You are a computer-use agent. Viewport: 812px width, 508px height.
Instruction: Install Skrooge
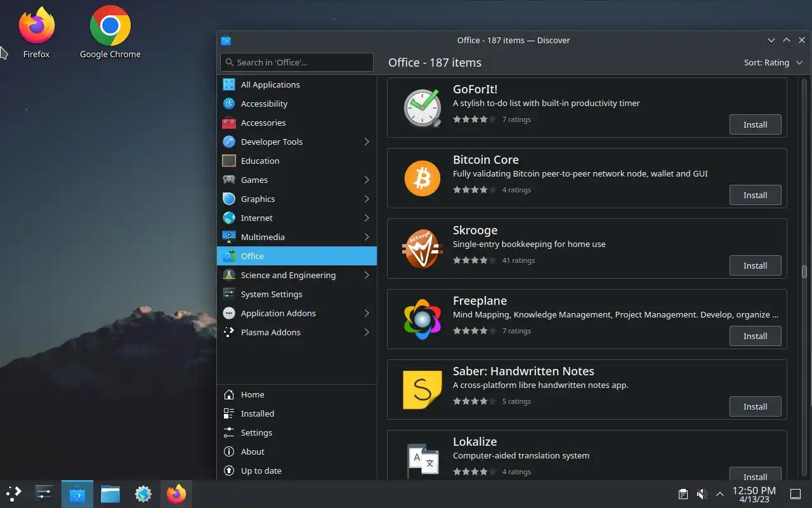[755, 265]
